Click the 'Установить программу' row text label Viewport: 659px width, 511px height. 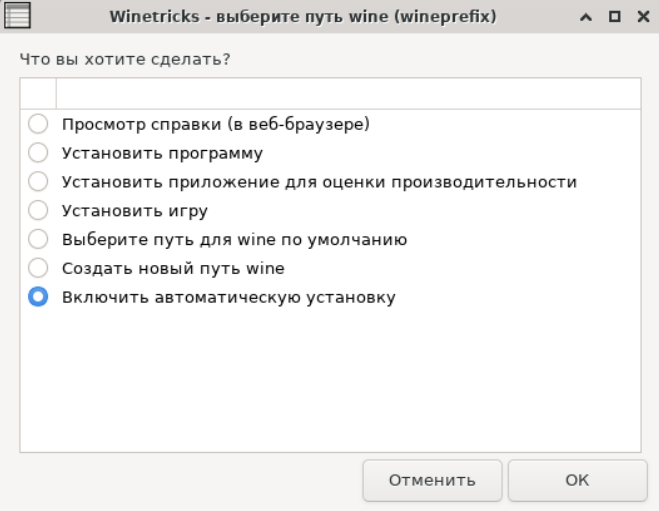coord(162,154)
